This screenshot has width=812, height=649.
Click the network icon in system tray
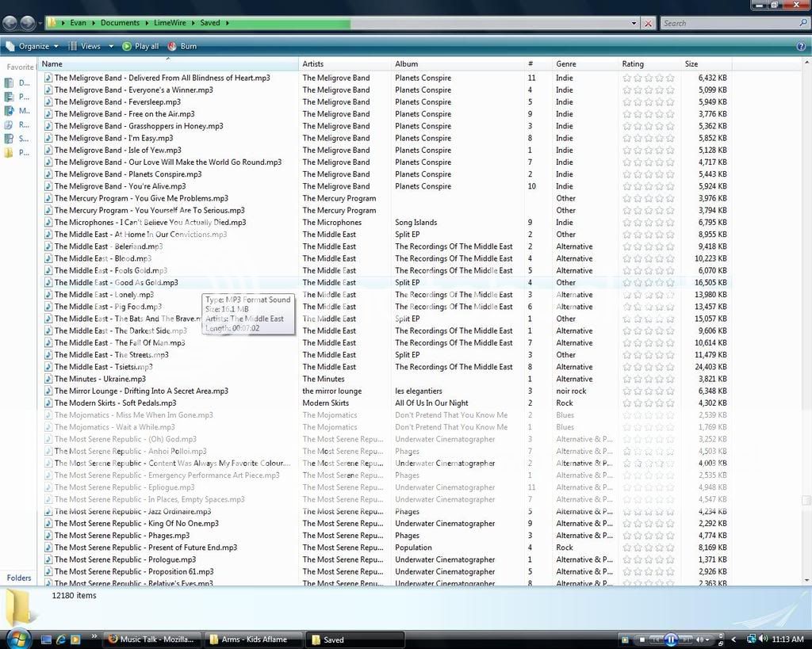click(x=752, y=639)
